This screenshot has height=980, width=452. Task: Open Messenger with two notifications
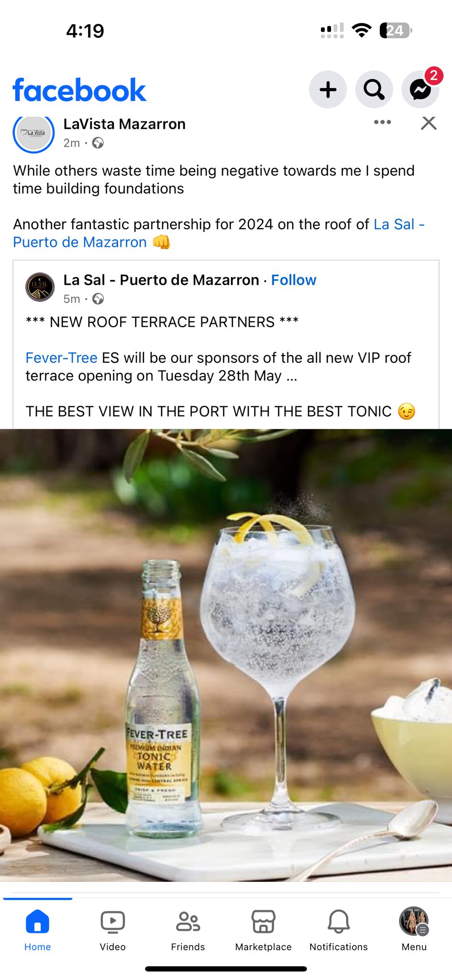[420, 89]
